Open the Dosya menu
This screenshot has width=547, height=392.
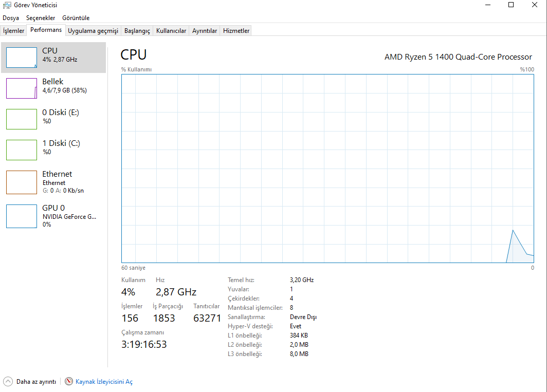point(11,18)
